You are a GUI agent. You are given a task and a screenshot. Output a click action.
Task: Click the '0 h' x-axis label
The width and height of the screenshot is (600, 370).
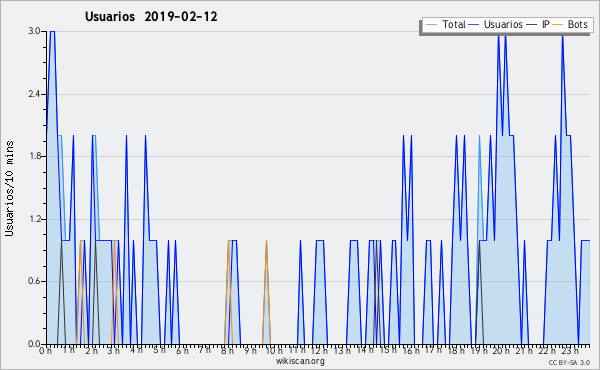[46, 350]
